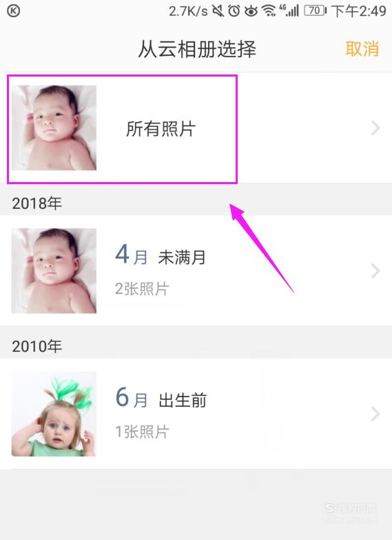This screenshot has width=392, height=540.
Task: Open the 所有照片 album row
Action: [196, 128]
